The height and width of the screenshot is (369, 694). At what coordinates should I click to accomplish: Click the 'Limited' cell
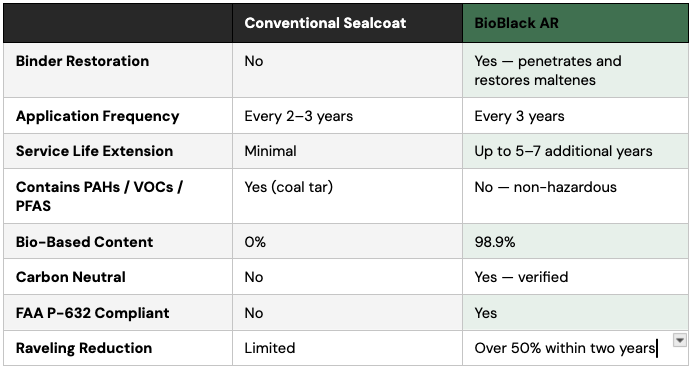click(x=347, y=348)
